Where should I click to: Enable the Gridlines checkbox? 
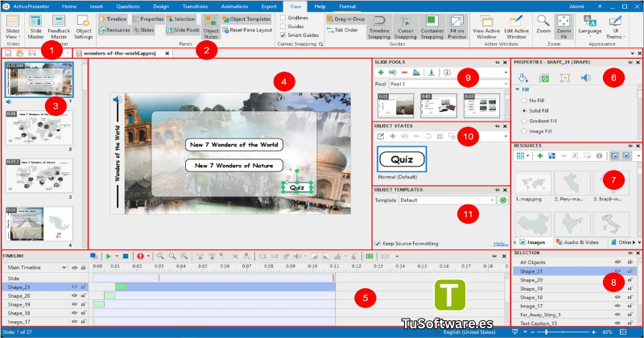pyautogui.click(x=283, y=18)
